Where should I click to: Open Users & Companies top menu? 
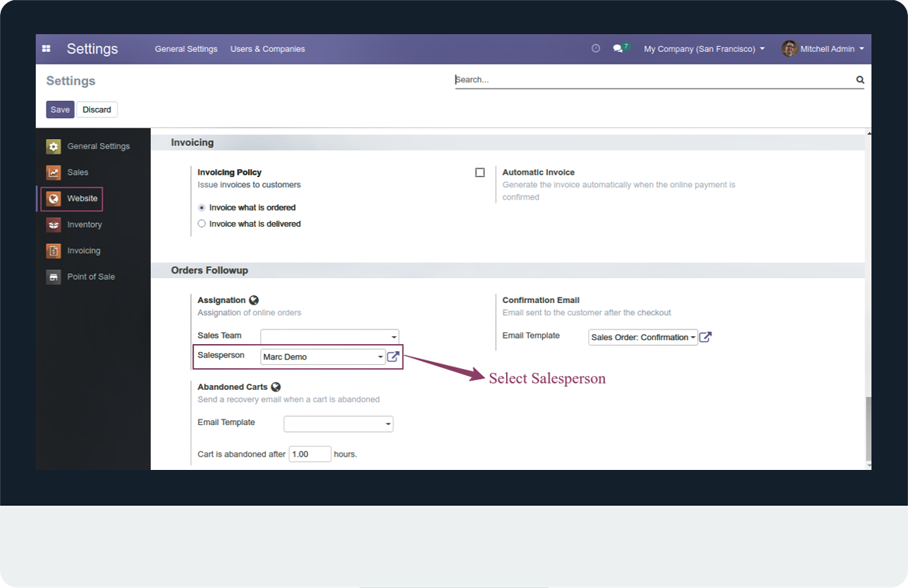coord(267,49)
